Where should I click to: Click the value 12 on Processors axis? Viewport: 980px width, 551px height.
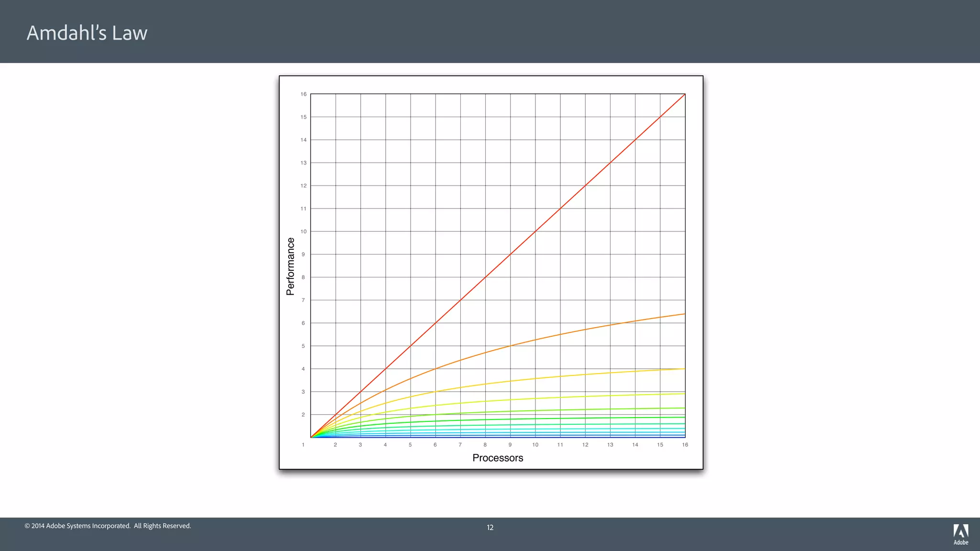click(x=585, y=445)
